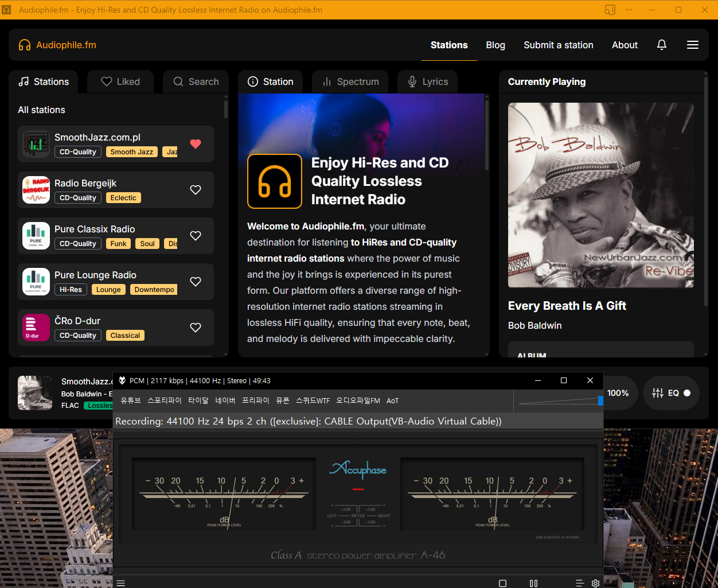This screenshot has height=588, width=718.
Task: Open the notifications bell
Action: [662, 45]
